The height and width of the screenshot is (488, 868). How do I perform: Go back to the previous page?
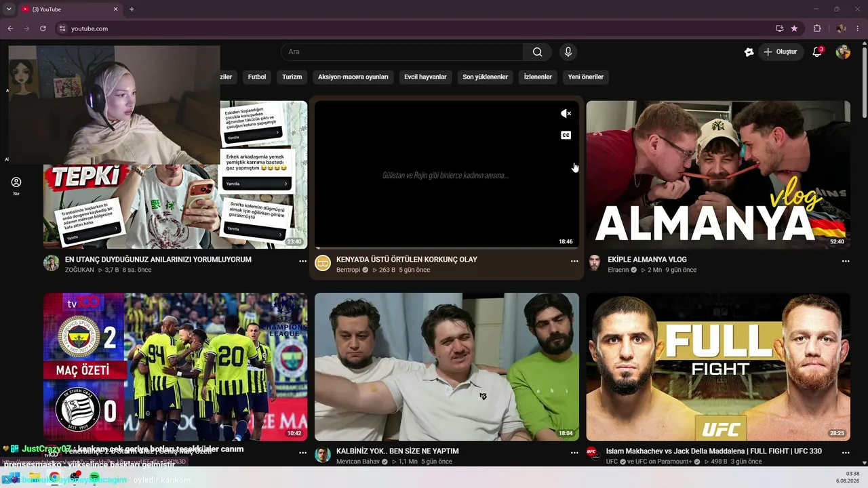[x=10, y=28]
